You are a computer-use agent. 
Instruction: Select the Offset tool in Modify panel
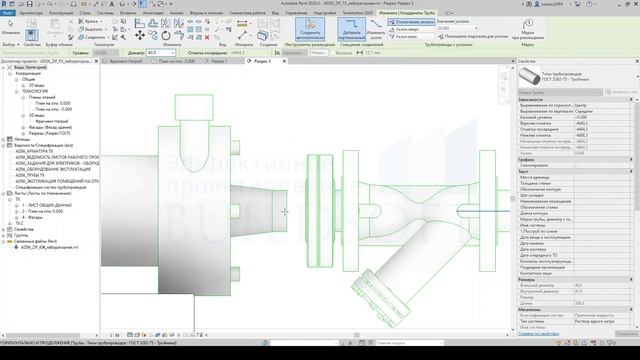click(x=153, y=23)
